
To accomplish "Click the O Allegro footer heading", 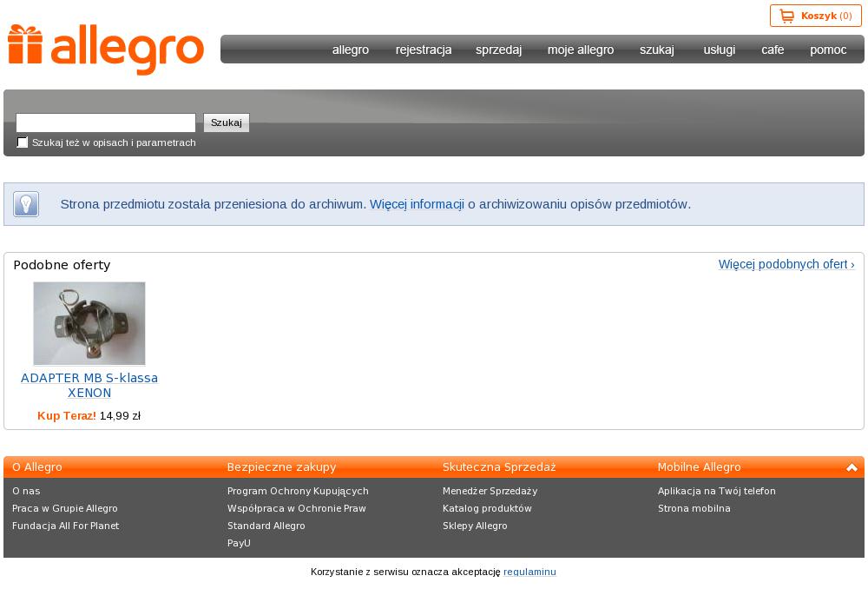I will tap(37, 467).
